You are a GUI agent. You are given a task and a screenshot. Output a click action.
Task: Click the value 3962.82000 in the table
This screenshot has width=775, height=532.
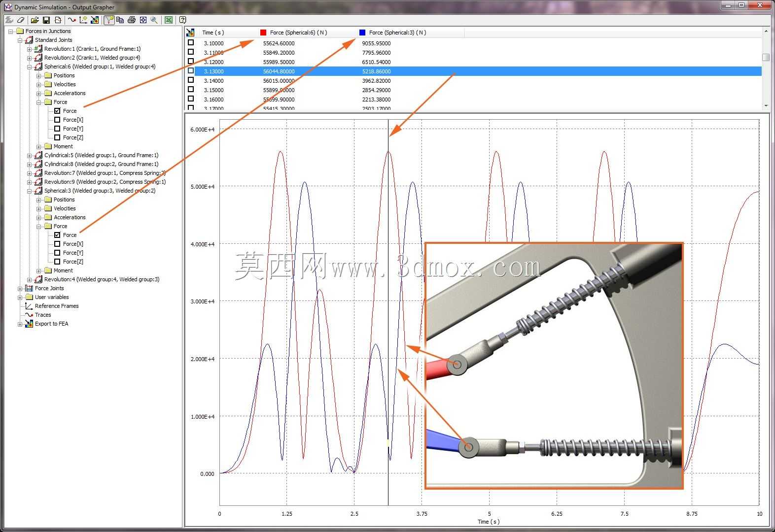click(376, 81)
